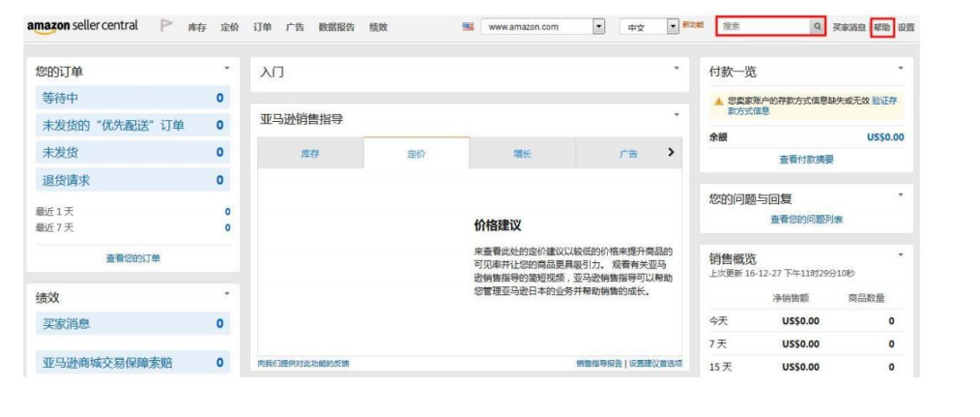980x417 pixels.
Task: Click the 7 天 sales row
Action: [806, 343]
